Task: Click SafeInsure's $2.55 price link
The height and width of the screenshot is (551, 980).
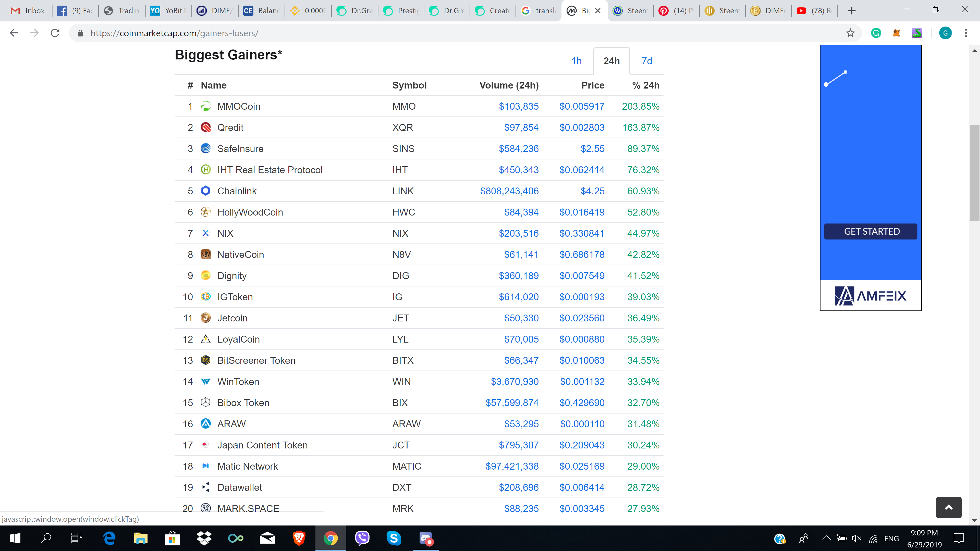Action: 592,149
